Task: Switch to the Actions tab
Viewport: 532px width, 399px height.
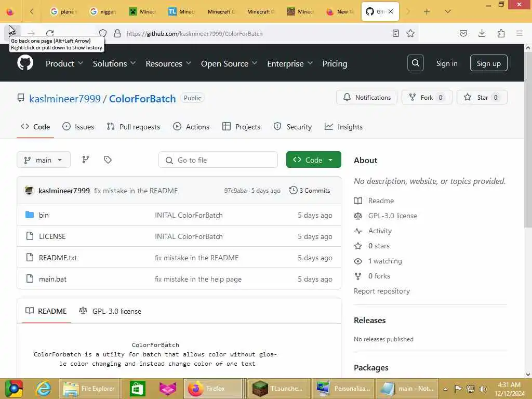Action: point(191,127)
